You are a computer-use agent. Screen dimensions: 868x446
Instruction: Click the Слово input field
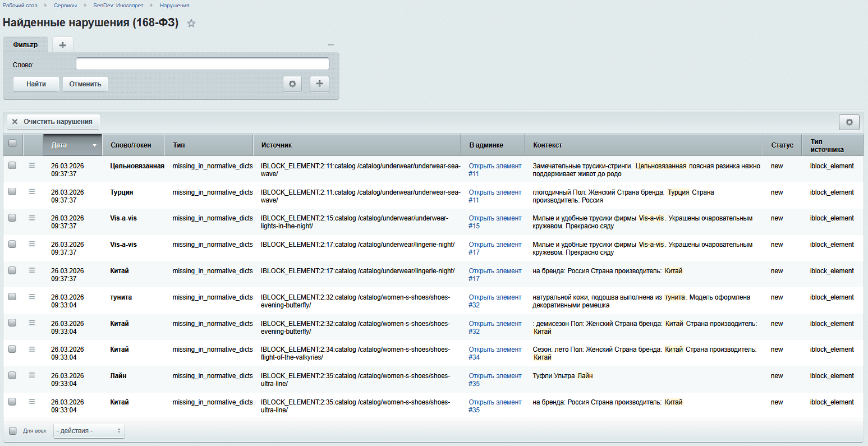click(x=202, y=64)
